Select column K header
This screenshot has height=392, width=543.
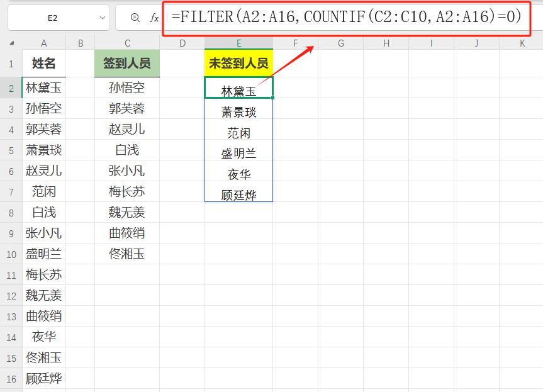[521, 43]
